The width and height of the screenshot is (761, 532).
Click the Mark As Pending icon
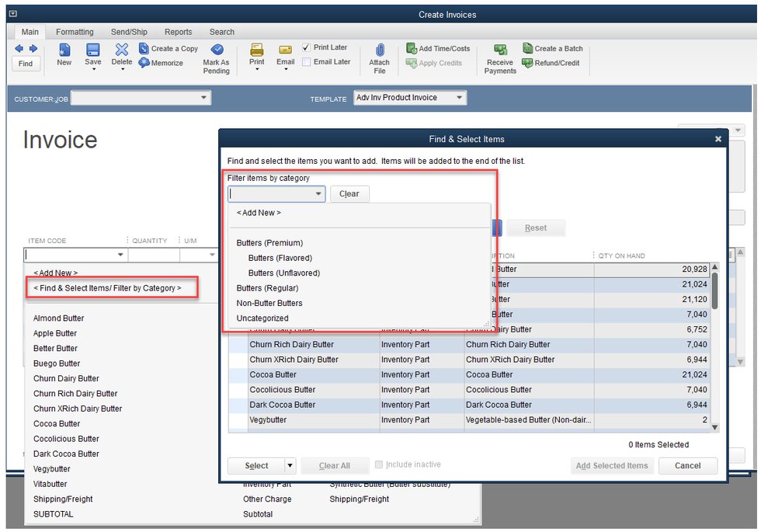[216, 50]
